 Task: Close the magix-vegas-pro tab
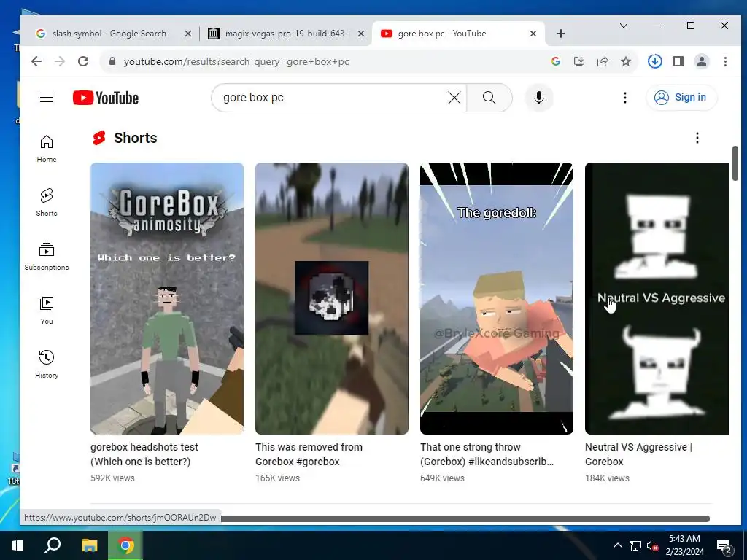pyautogui.click(x=360, y=34)
